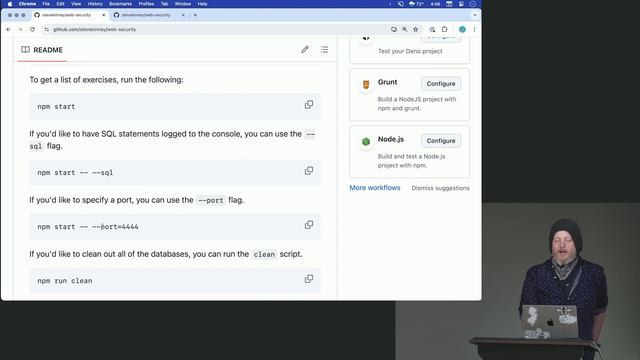Open the File menu
The height and width of the screenshot is (360, 640).
46,4
